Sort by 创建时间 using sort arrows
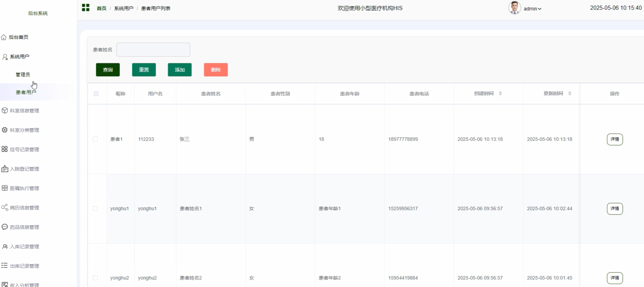The width and height of the screenshot is (644, 287). 500,93
